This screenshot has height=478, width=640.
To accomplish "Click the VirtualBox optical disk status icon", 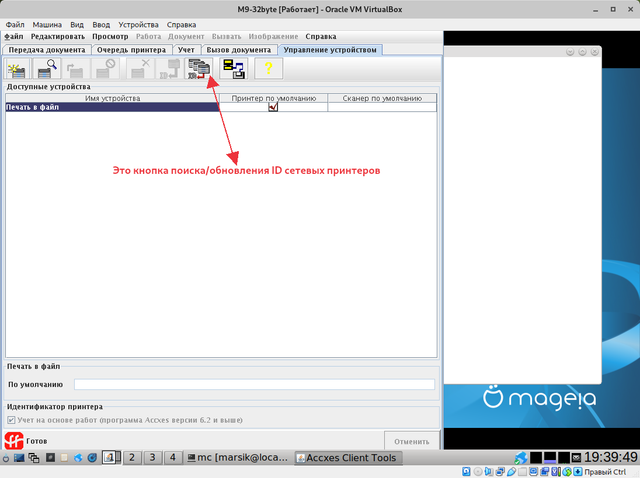I will (x=478, y=472).
